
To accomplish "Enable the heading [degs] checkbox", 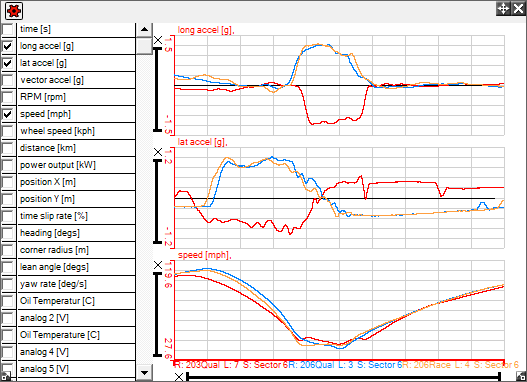I will (x=7, y=233).
